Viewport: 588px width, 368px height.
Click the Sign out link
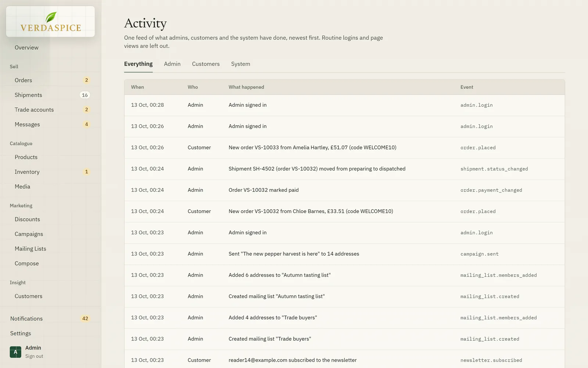point(34,356)
